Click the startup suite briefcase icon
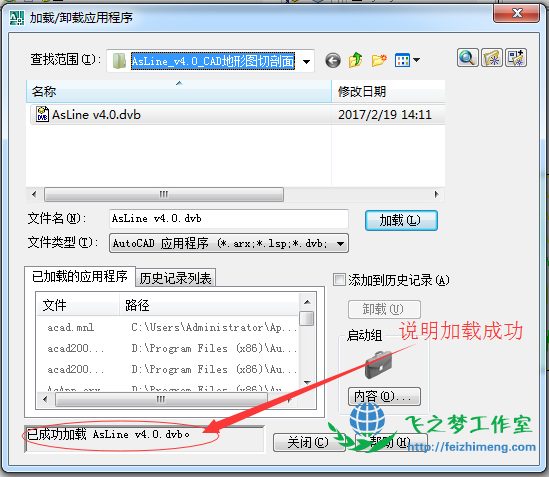Image resolution: width=549 pixels, height=477 pixels. pos(378,365)
